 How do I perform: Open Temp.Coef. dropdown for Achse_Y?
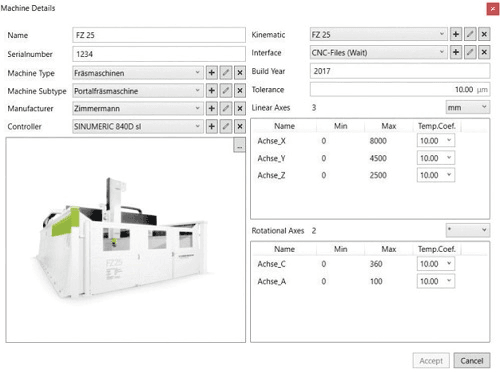436,158
